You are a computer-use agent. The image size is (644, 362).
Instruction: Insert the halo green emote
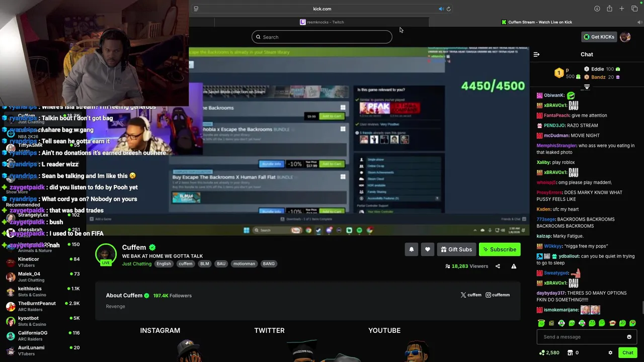point(541,323)
